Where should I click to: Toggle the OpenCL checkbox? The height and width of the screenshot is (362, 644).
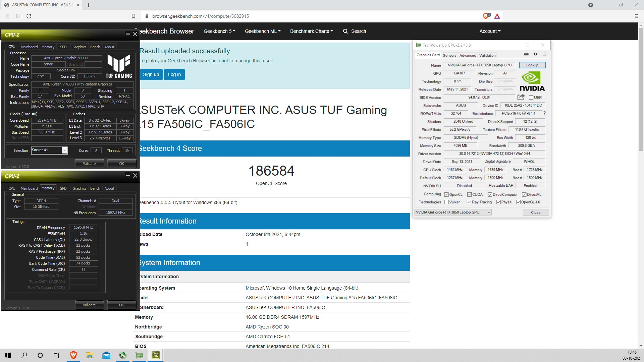click(446, 194)
